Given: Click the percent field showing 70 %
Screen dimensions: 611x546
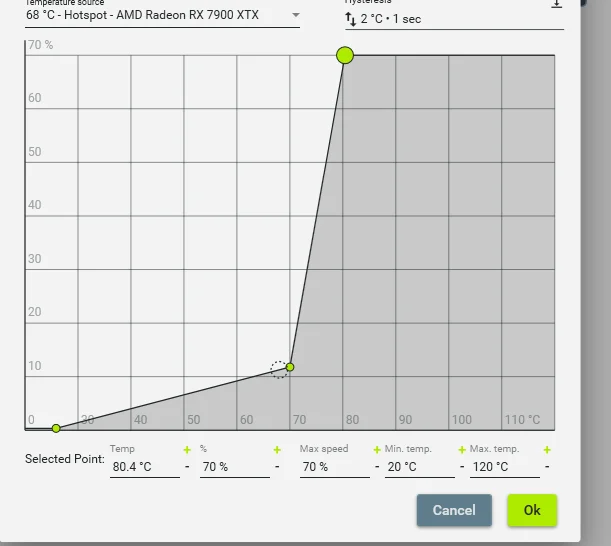Looking at the screenshot, I should click(235, 466).
